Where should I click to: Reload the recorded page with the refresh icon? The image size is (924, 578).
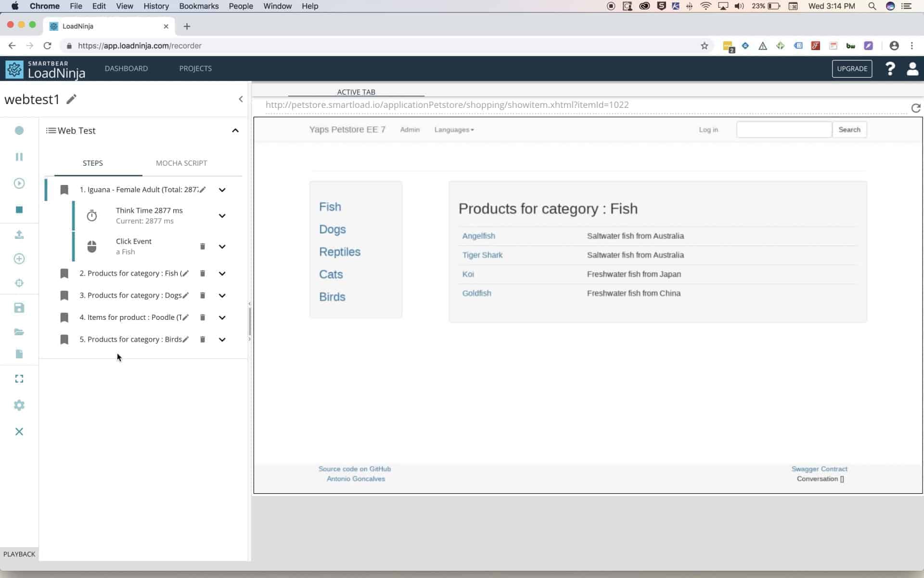pos(915,108)
